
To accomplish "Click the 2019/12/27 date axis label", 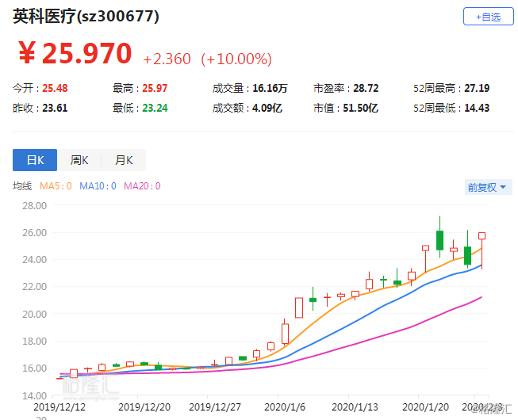I will 215,407.
